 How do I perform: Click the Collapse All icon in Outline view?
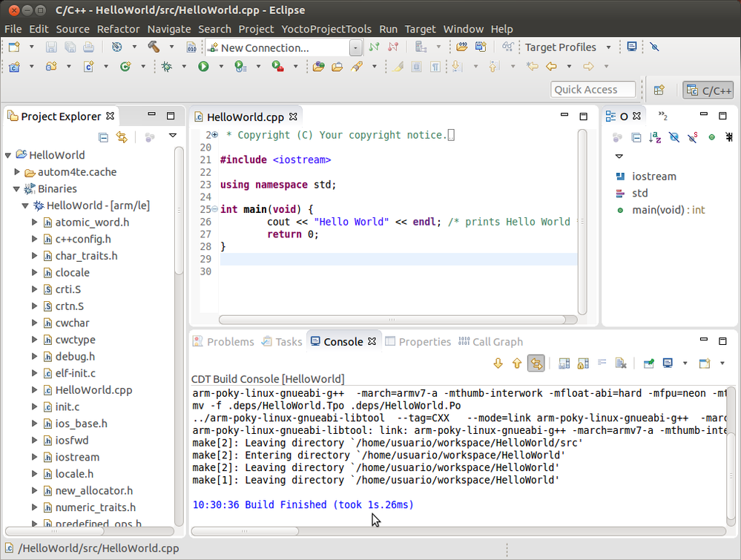pos(636,136)
